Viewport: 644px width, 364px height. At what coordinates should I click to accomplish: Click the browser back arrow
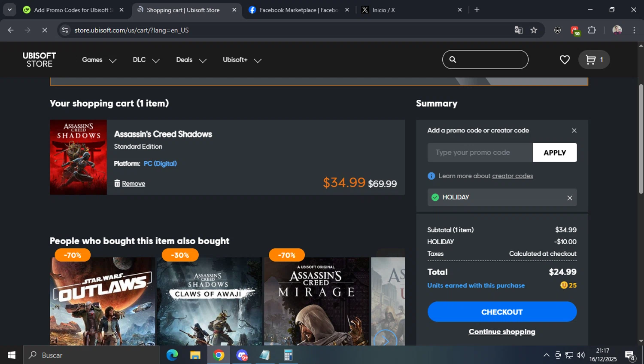[11, 30]
